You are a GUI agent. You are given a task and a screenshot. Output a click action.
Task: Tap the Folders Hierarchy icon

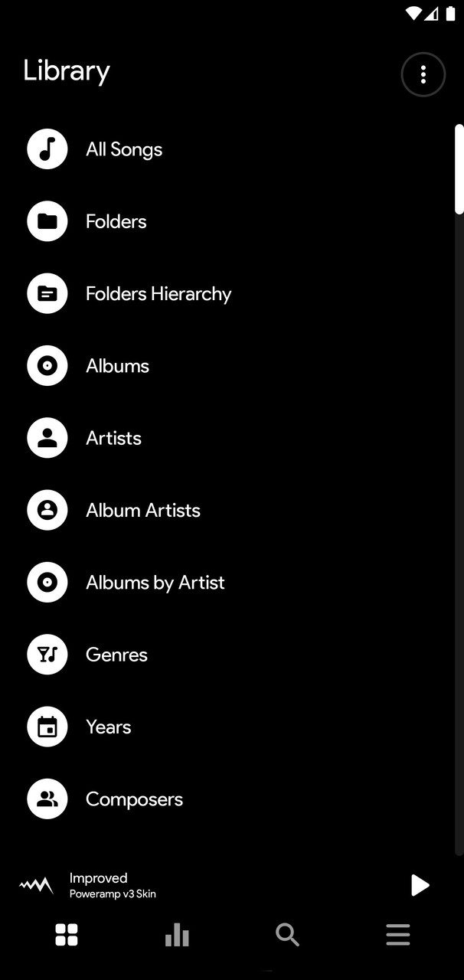(47, 294)
